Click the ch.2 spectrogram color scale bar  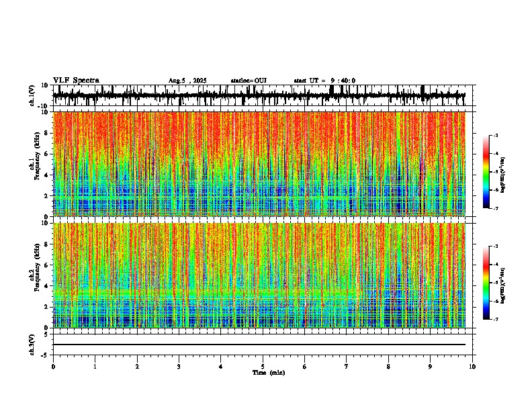[x=486, y=283]
